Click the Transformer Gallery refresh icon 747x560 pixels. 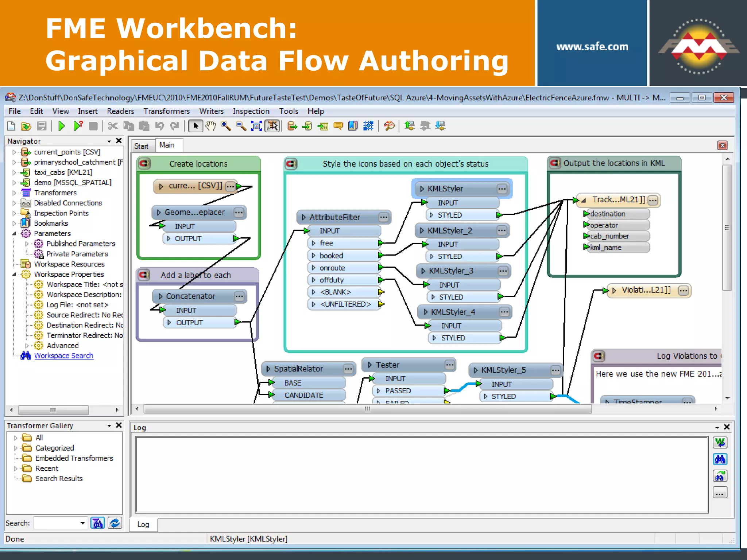[x=115, y=523]
